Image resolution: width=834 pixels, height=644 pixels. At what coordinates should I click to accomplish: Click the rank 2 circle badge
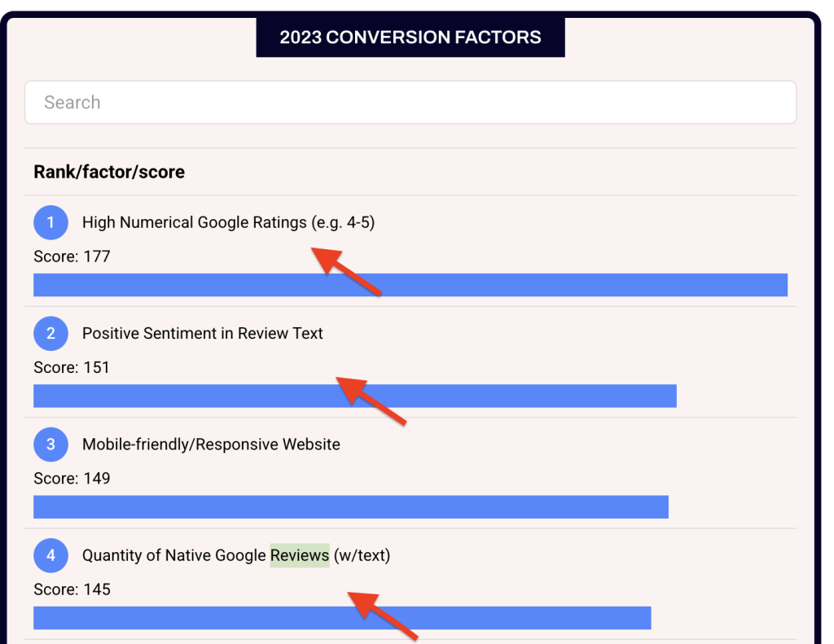[x=50, y=333]
